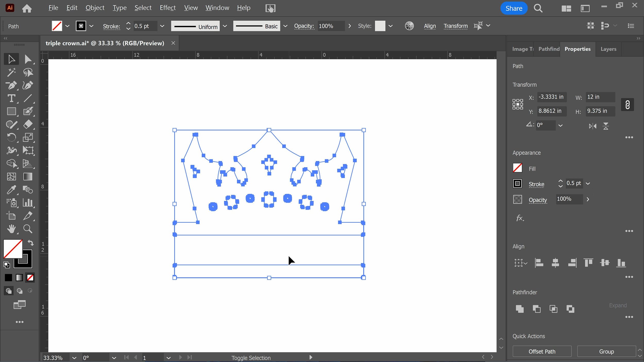Image resolution: width=644 pixels, height=362 pixels.
Task: Open the Uniform width profile dropdown
Action: [x=225, y=26]
